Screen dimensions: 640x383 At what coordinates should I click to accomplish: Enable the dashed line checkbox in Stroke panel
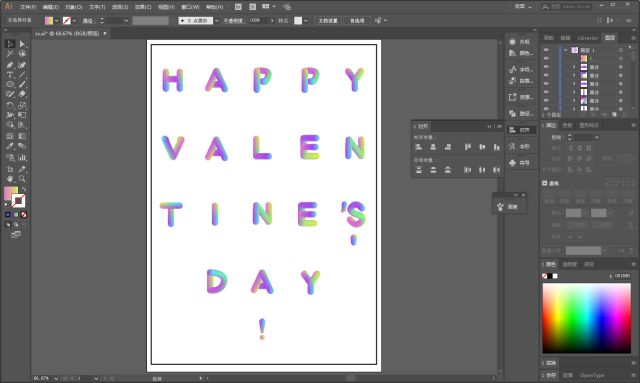click(544, 183)
